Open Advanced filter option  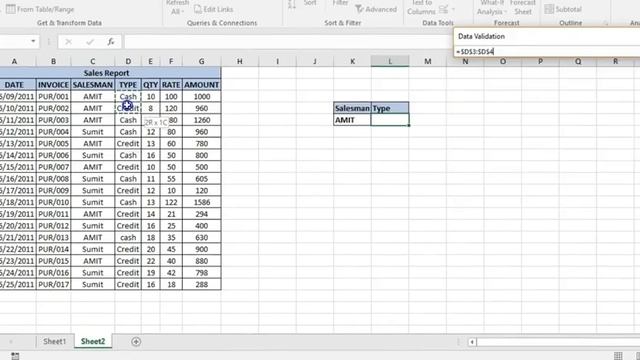tap(376, 9)
